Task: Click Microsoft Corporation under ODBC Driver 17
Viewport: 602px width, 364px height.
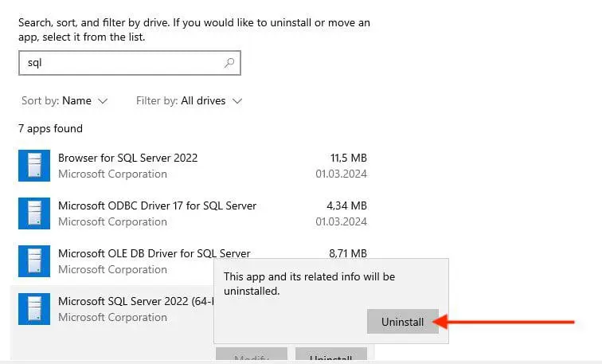Action: pos(112,221)
